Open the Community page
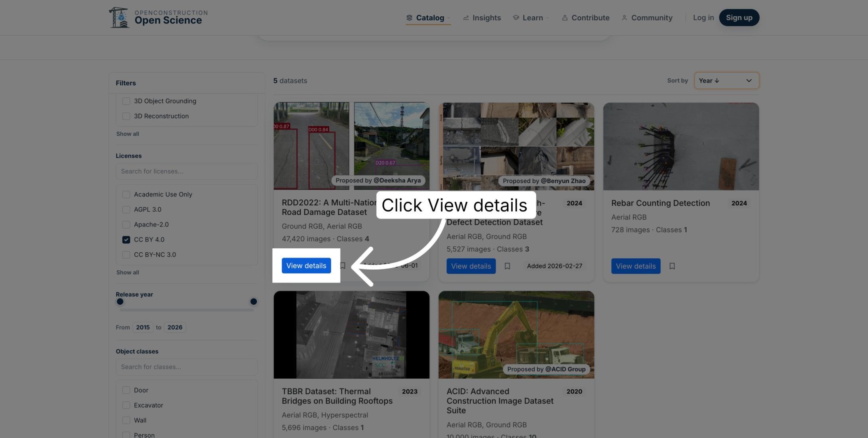Screen dimensions: 868x438 (647, 18)
